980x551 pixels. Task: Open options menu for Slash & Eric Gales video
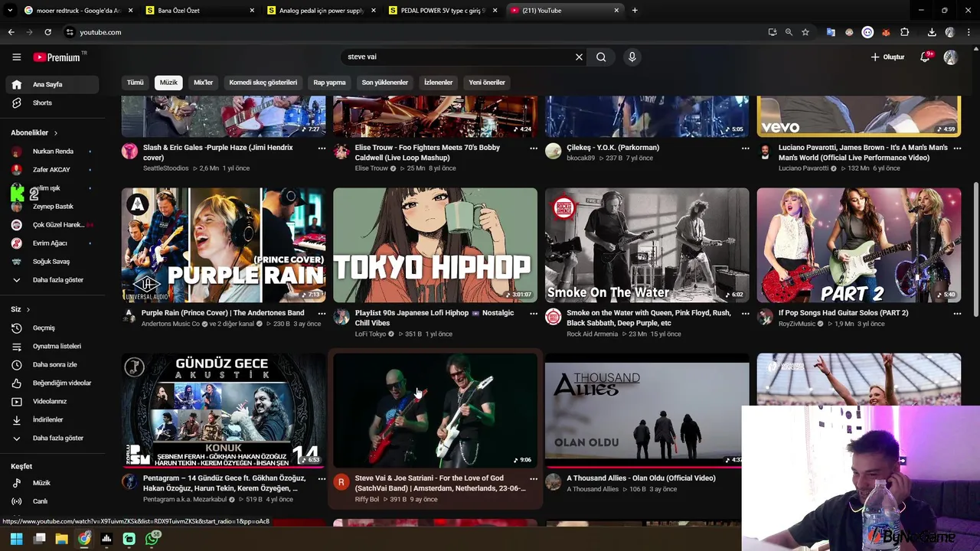click(x=322, y=148)
